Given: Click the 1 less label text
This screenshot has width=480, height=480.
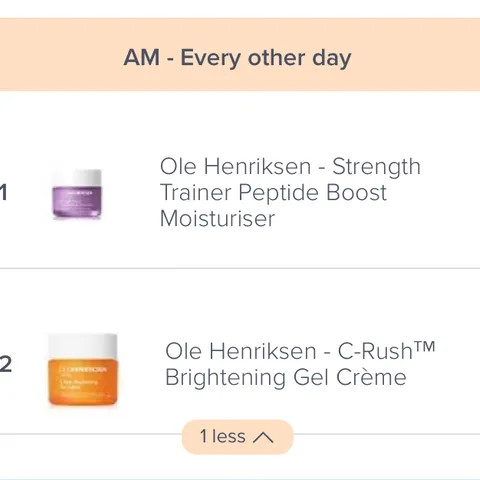Looking at the screenshot, I should click(223, 437).
